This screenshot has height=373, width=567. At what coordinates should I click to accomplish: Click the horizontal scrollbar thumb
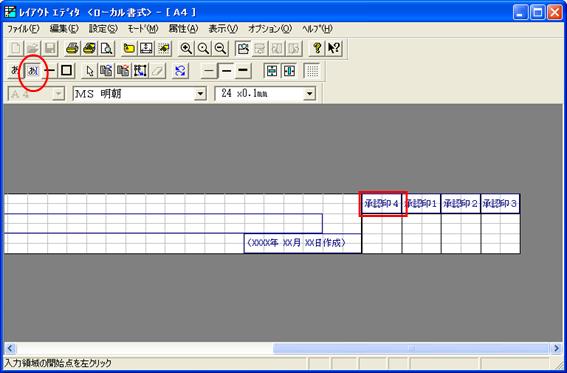[x=411, y=348]
